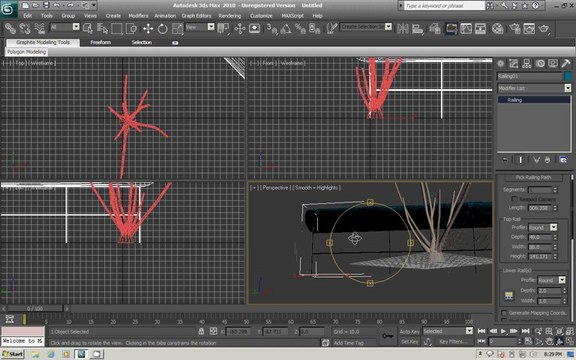Viewport: 576px width, 360px height.
Task: Switch to the Selection ribbon tab
Action: point(142,42)
